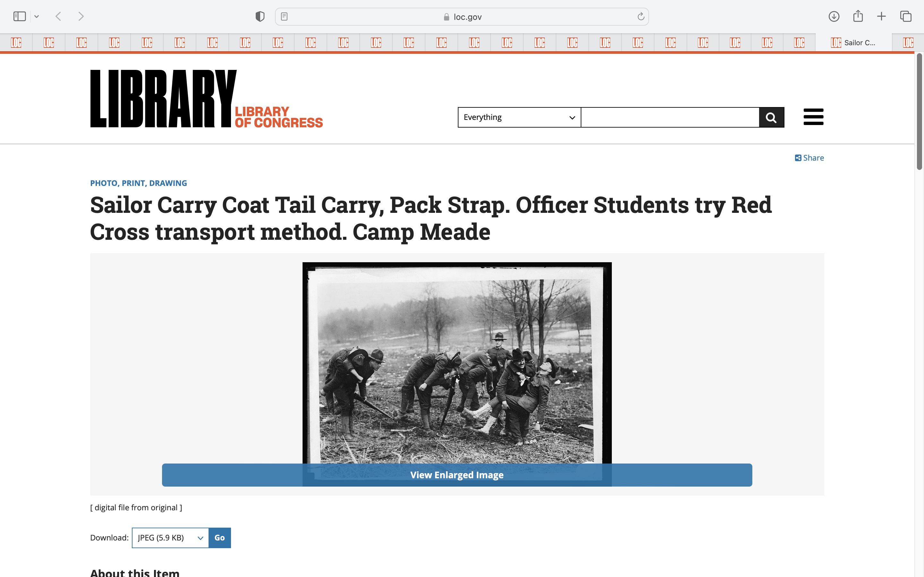The width and height of the screenshot is (924, 577).
Task: Open the Safari downloads icon
Action: (834, 16)
